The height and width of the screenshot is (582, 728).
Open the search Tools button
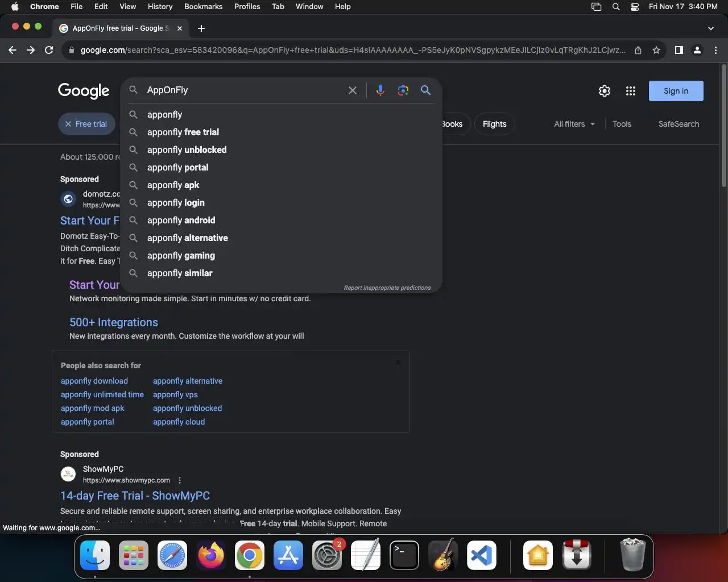(622, 124)
